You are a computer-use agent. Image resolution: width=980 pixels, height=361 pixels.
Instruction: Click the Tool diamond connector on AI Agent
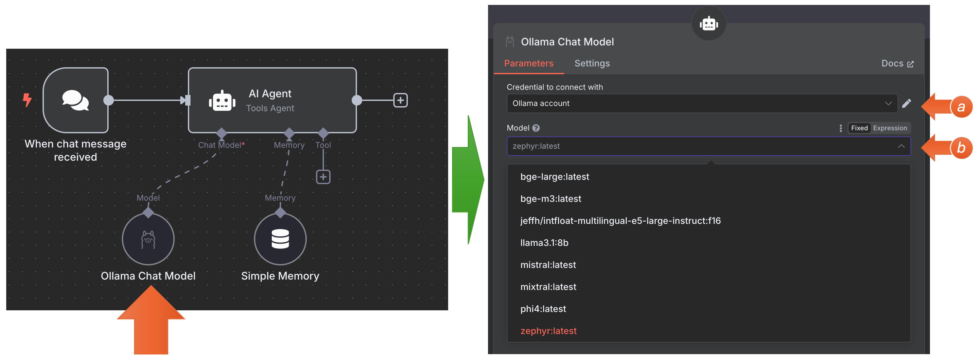323,133
